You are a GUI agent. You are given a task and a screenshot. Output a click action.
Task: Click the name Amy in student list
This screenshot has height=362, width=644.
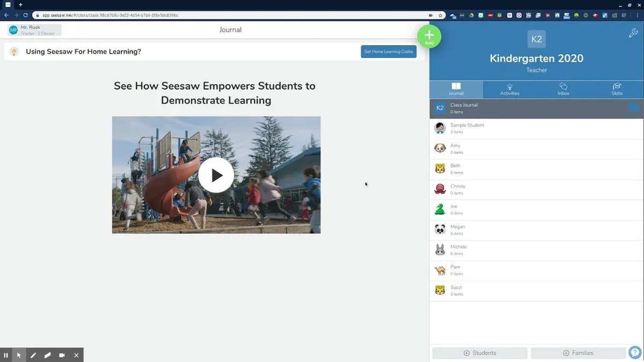pyautogui.click(x=455, y=145)
